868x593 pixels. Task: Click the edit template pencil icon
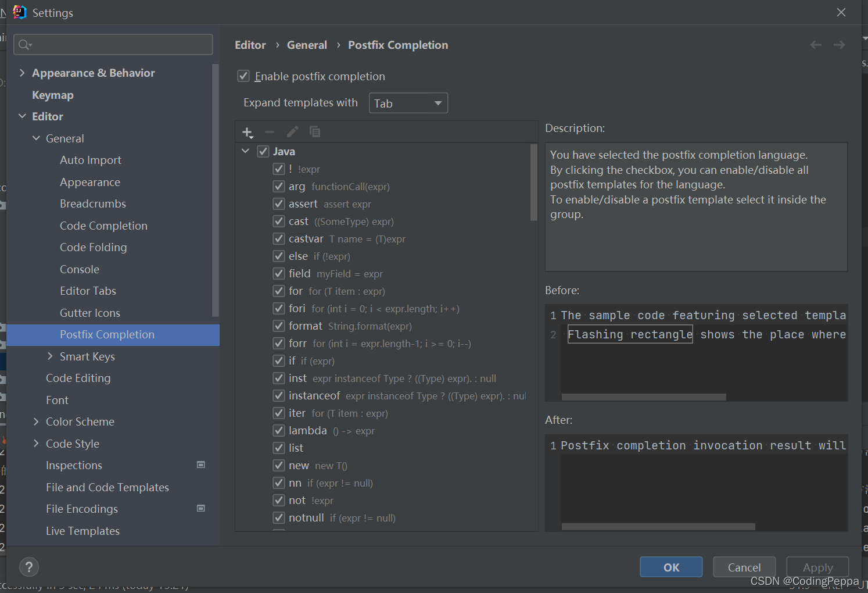click(292, 132)
